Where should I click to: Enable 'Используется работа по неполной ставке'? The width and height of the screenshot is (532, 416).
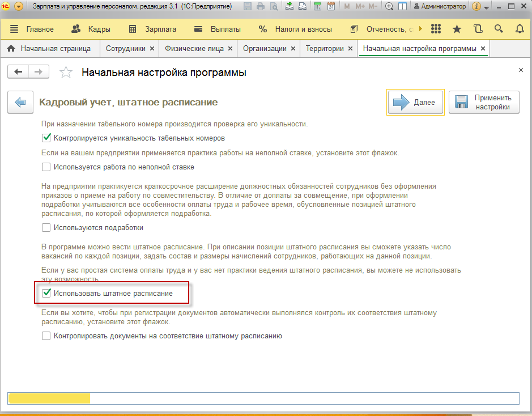tap(46, 167)
